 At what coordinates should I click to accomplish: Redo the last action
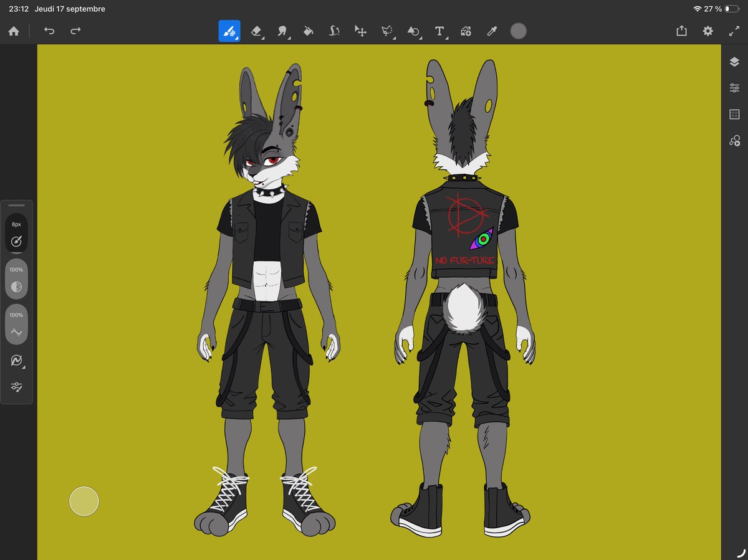pos(75,31)
